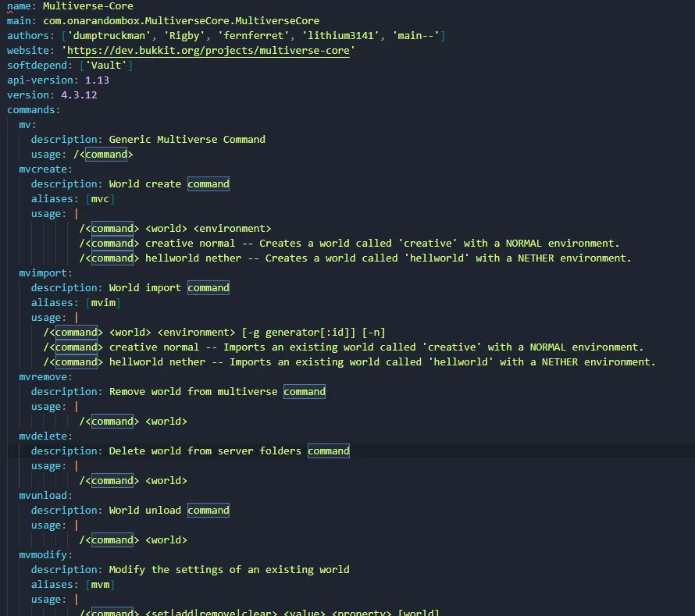
Task: Click the 'mvim' alias value
Action: [x=103, y=303]
